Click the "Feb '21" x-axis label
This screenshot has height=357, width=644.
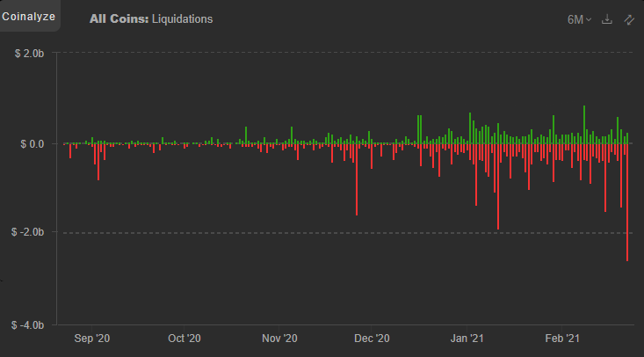point(562,339)
